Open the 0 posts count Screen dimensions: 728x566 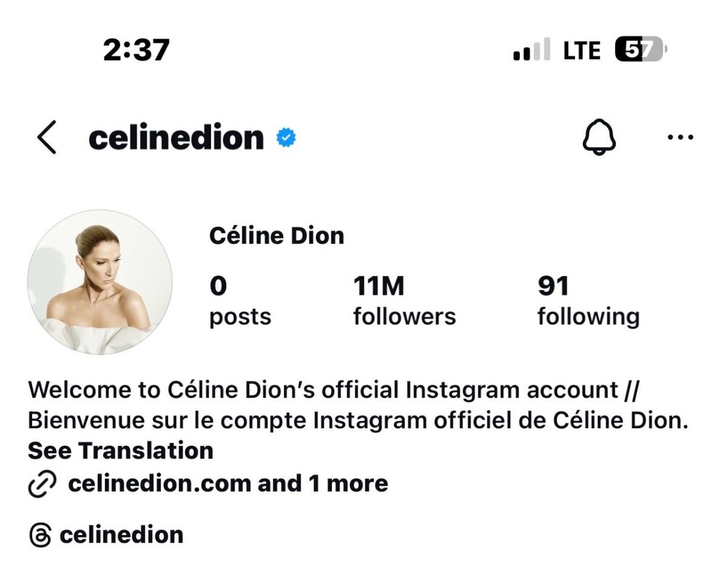240,301
